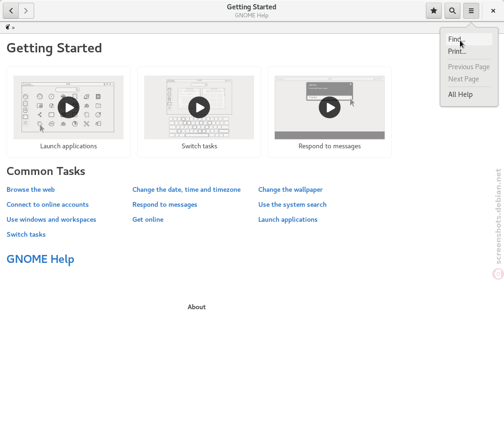Click the Getting Started page heading

point(54,48)
